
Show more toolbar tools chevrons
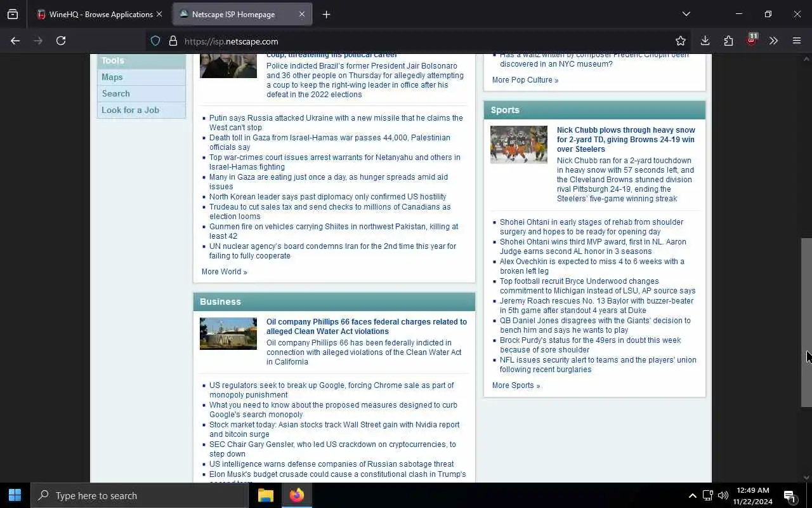tap(773, 41)
